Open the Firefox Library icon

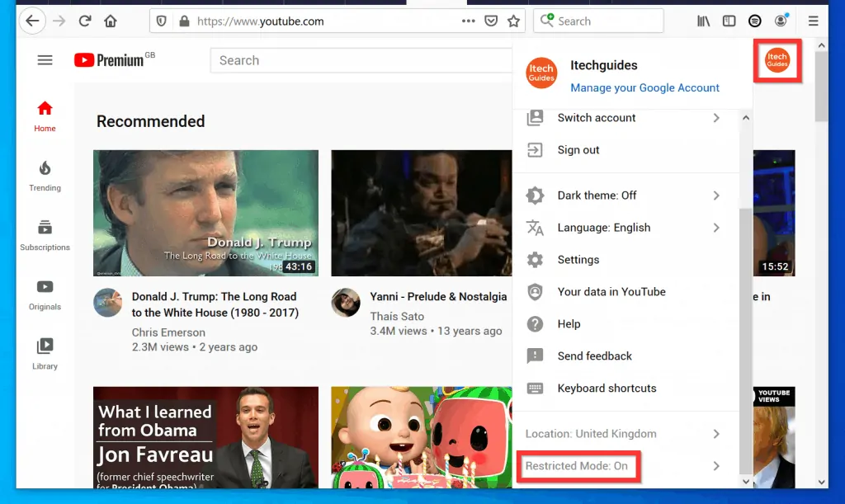pyautogui.click(x=703, y=21)
